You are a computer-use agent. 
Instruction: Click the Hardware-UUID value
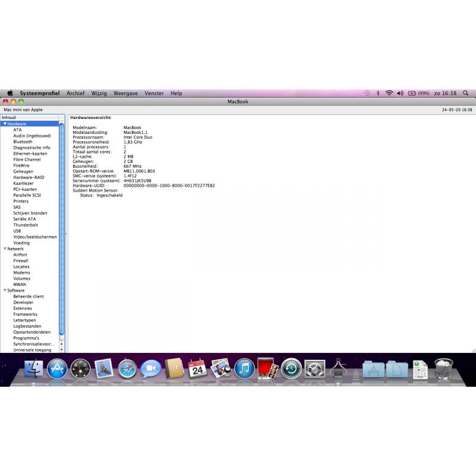169,186
